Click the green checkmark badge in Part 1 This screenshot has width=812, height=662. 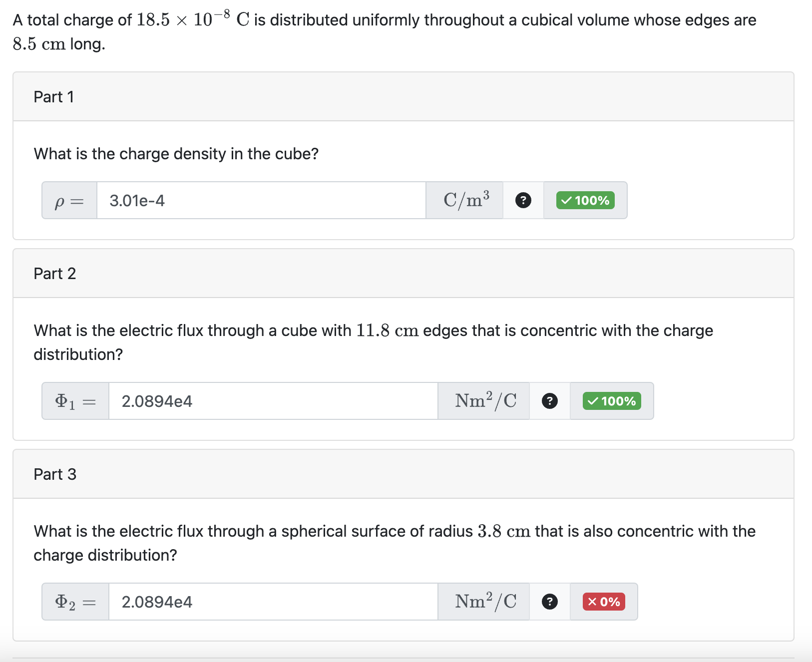[x=585, y=200]
